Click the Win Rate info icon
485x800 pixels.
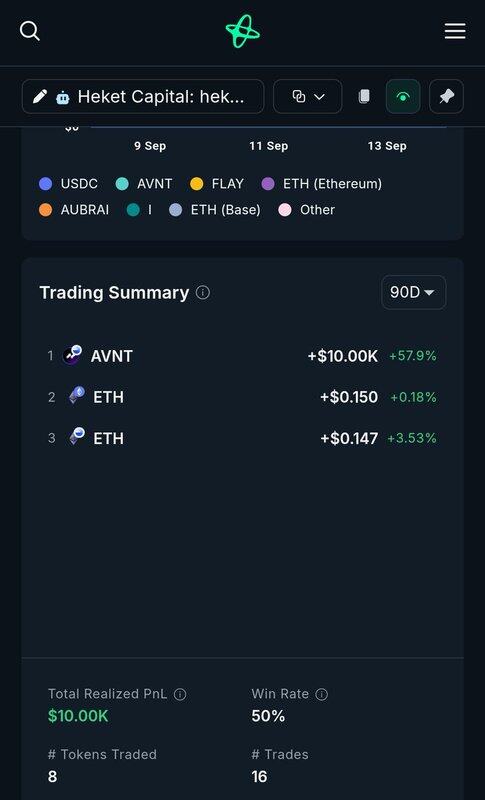click(321, 694)
